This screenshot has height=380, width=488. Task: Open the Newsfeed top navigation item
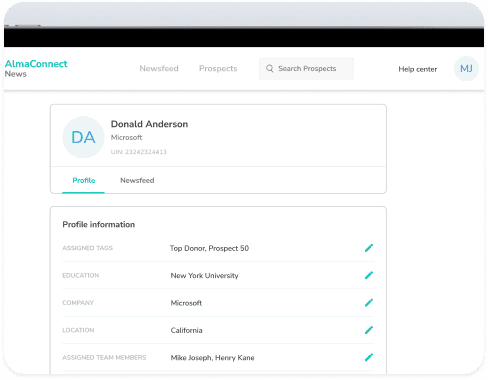[159, 68]
